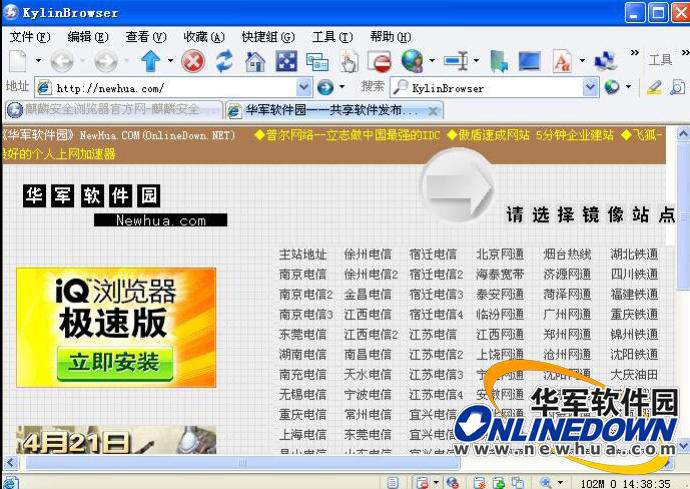Click inside the address bar URL field

pyautogui.click(x=175, y=88)
